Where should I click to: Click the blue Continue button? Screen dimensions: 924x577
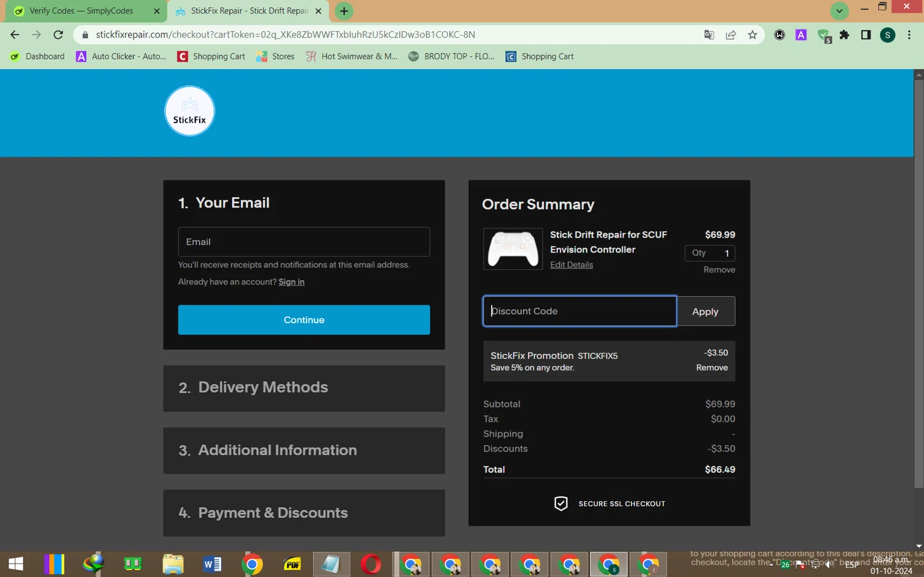click(304, 320)
